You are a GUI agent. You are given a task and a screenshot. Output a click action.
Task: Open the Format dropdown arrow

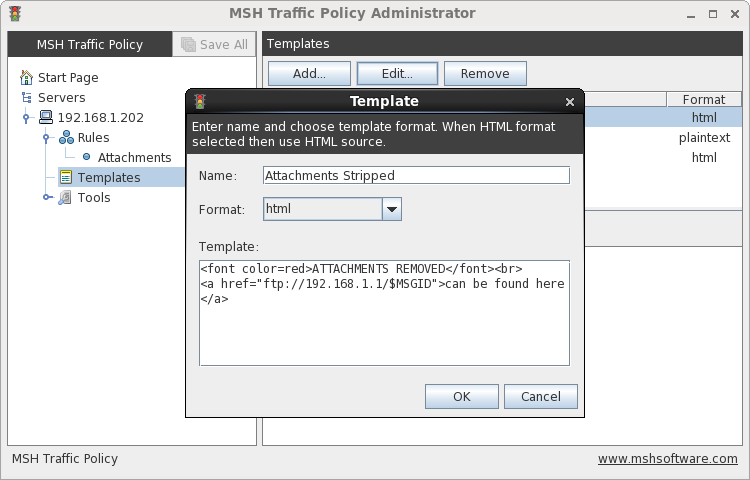pos(392,209)
